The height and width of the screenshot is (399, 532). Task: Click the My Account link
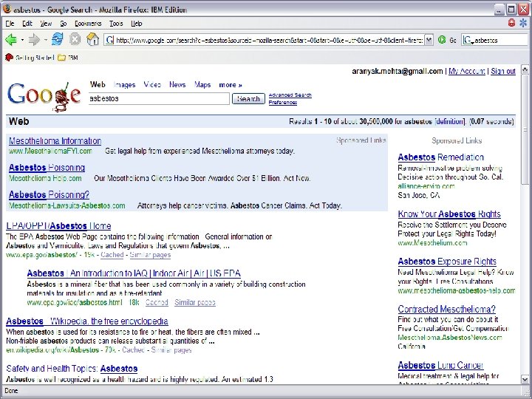pyautogui.click(x=467, y=71)
